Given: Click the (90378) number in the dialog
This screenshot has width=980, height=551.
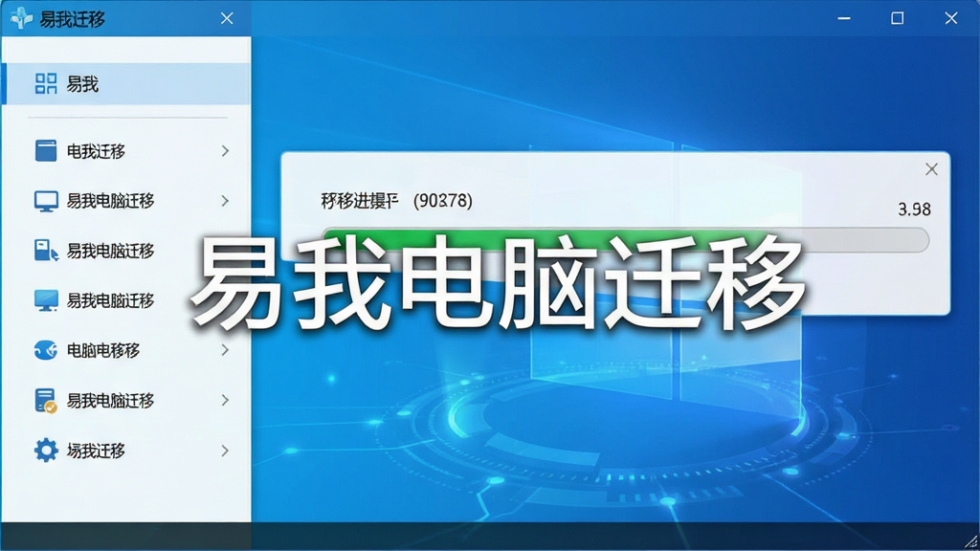Looking at the screenshot, I should tap(443, 201).
